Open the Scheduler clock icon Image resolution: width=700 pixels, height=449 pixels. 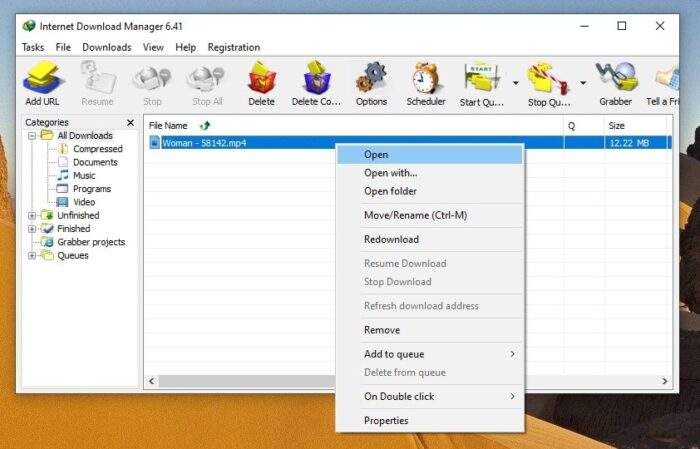[426, 78]
